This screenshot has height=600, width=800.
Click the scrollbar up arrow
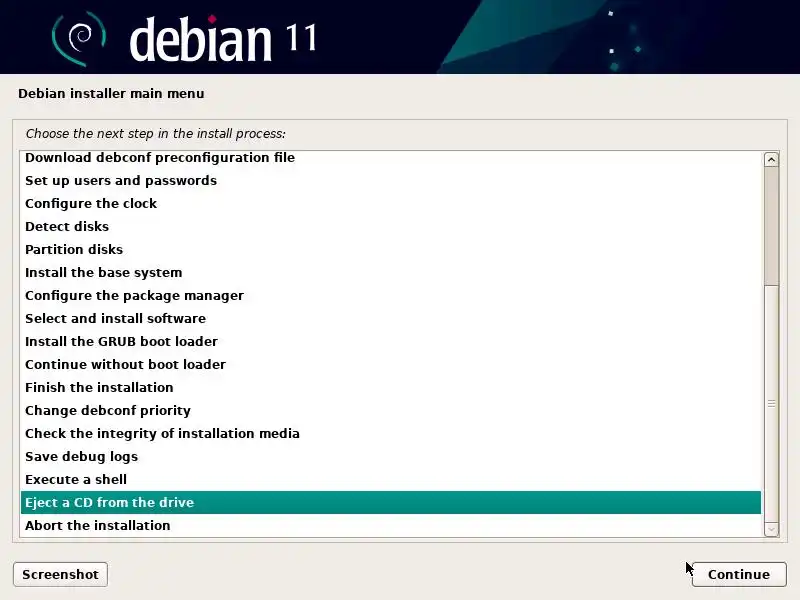(771, 160)
